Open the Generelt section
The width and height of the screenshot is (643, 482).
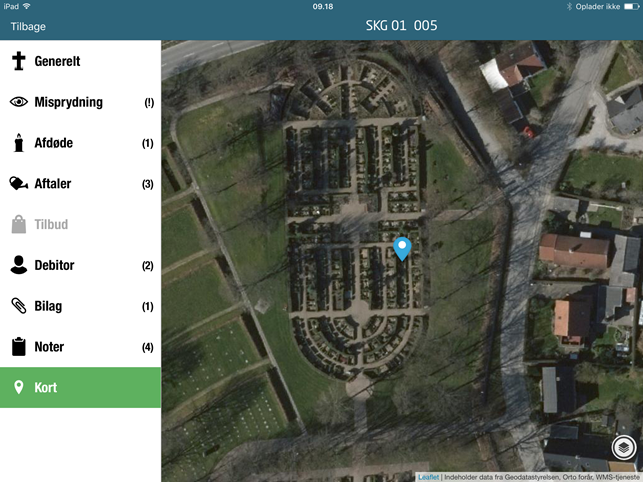tap(80, 61)
